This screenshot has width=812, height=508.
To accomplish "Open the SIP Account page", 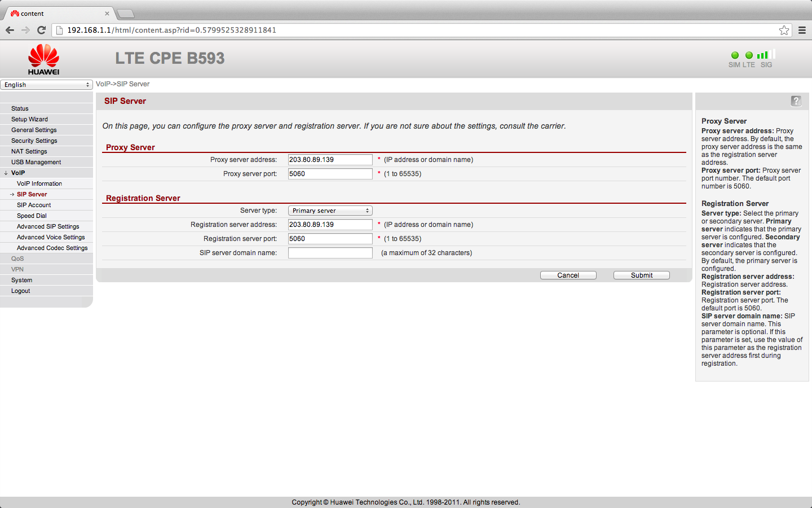I will [x=34, y=205].
